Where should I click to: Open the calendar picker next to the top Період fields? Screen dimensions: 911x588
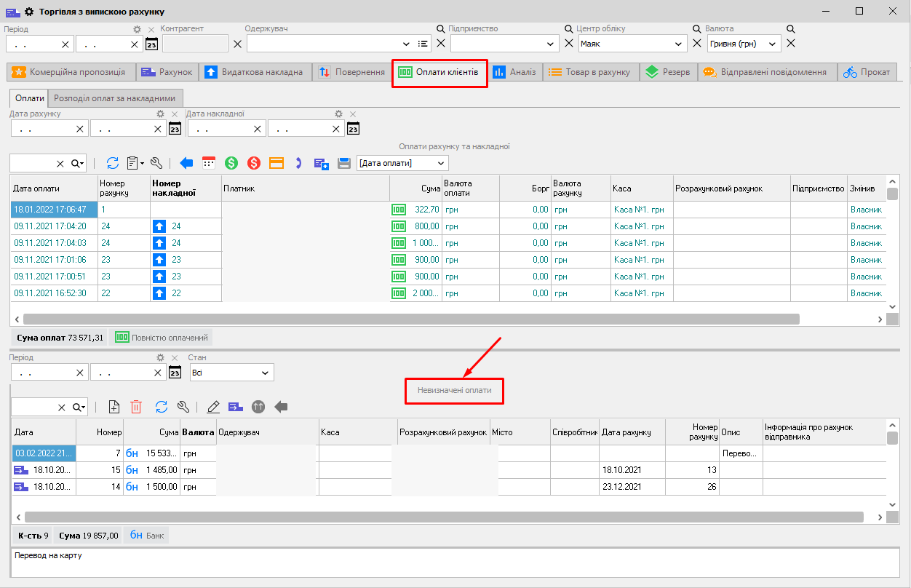click(151, 44)
